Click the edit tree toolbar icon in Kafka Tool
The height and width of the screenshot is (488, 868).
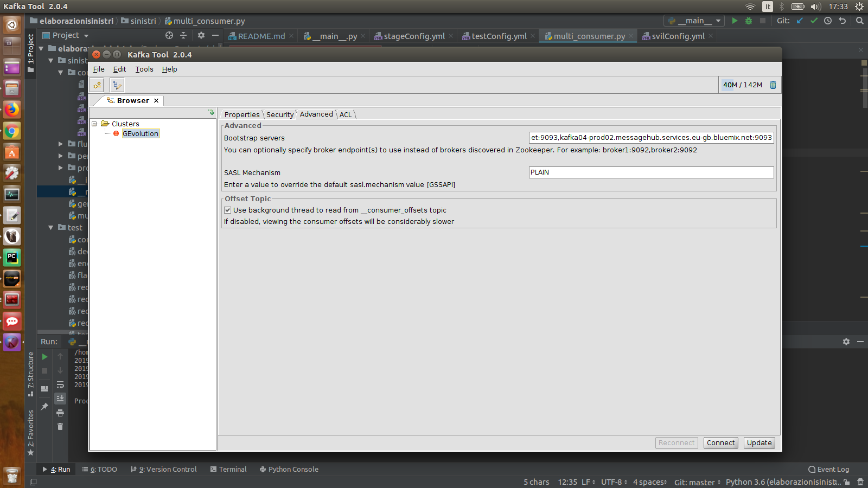[117, 85]
